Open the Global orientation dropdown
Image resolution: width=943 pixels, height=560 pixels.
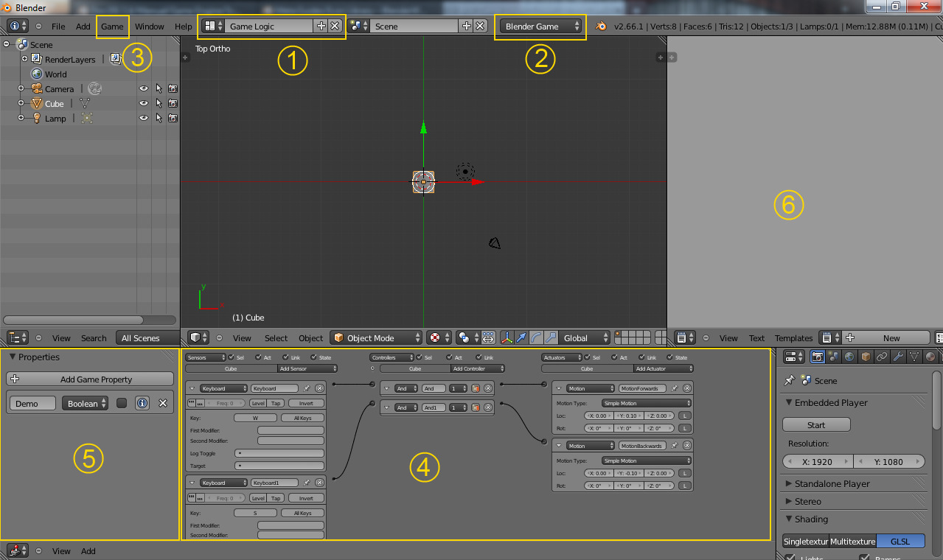[585, 337]
